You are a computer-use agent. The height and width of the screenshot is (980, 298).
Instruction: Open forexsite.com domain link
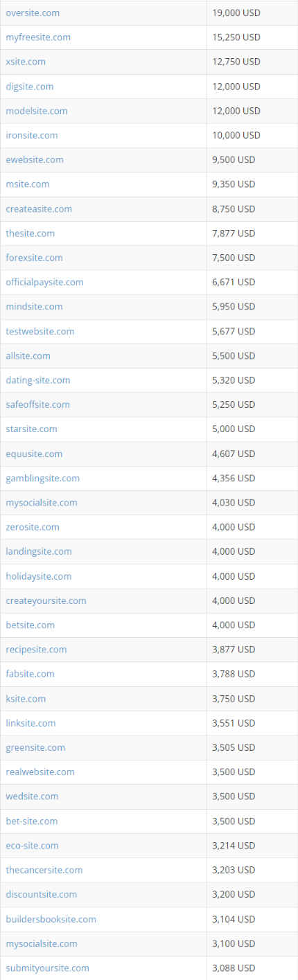point(35,258)
